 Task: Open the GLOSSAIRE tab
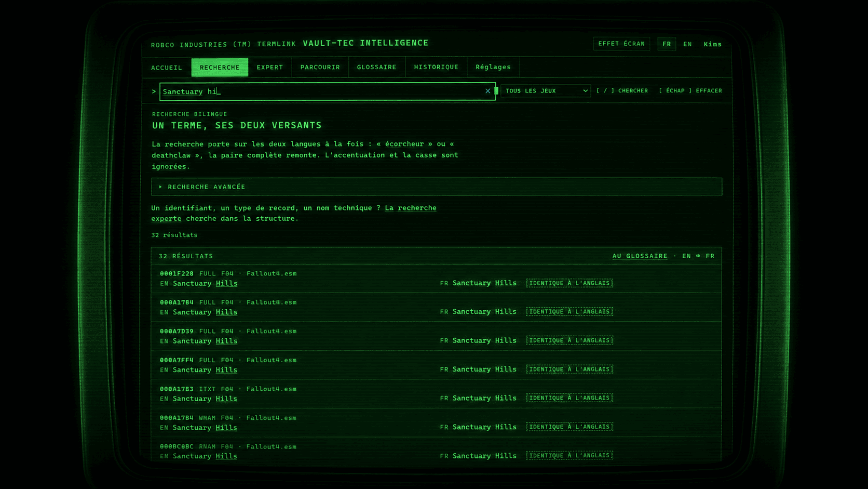click(x=376, y=67)
